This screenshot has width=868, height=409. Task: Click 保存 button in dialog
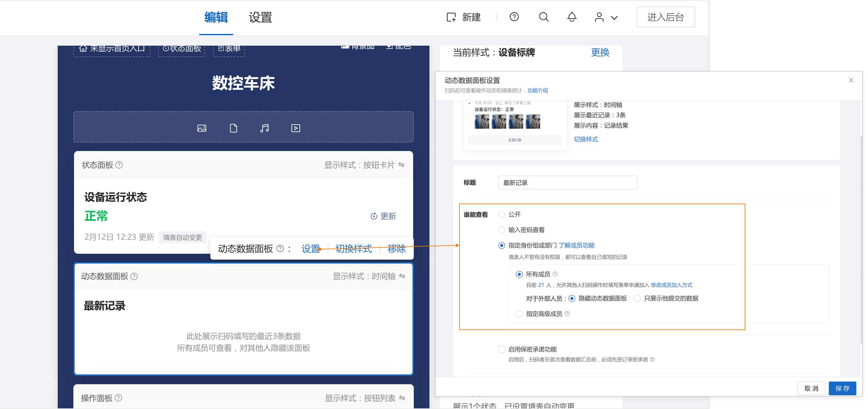842,388
